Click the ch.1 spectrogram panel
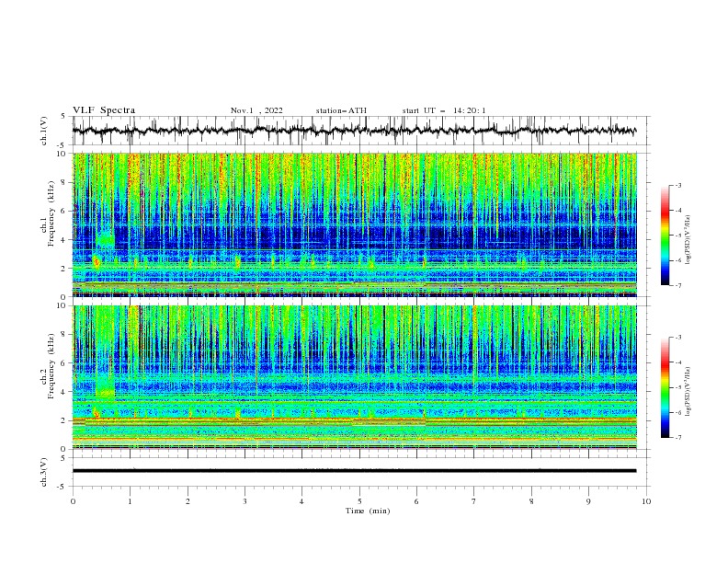This screenshot has width=728, height=563. (355, 224)
